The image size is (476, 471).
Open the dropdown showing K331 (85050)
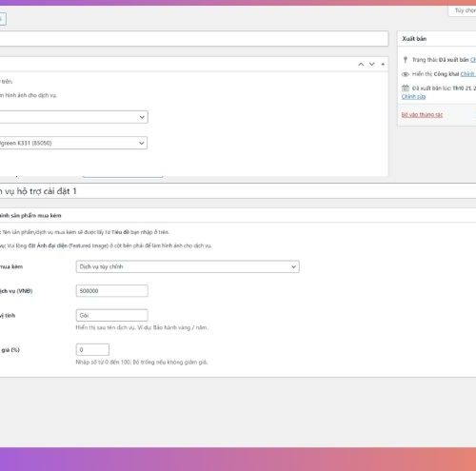pyautogui.click(x=73, y=143)
